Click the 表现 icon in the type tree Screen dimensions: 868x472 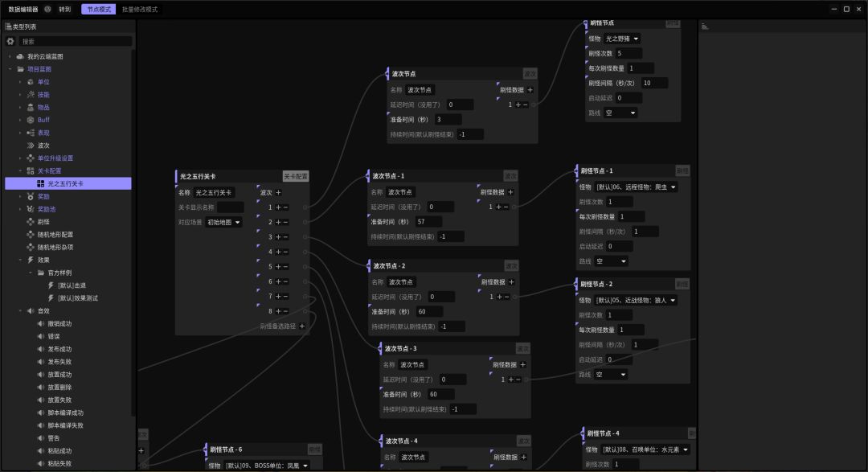31,133
